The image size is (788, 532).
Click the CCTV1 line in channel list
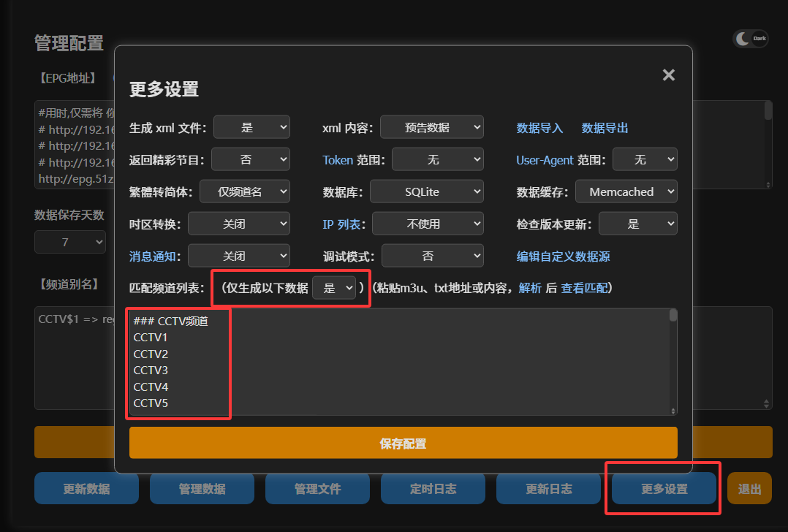[x=151, y=338]
